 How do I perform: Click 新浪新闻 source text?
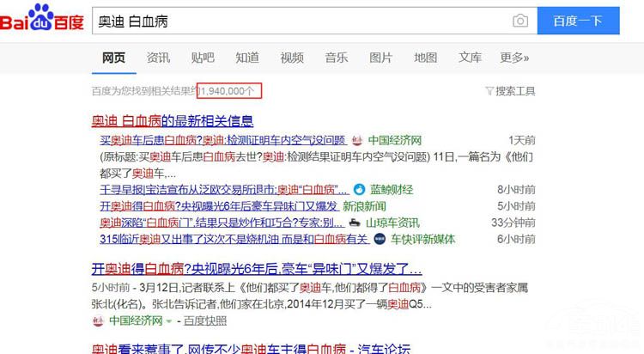click(x=364, y=206)
